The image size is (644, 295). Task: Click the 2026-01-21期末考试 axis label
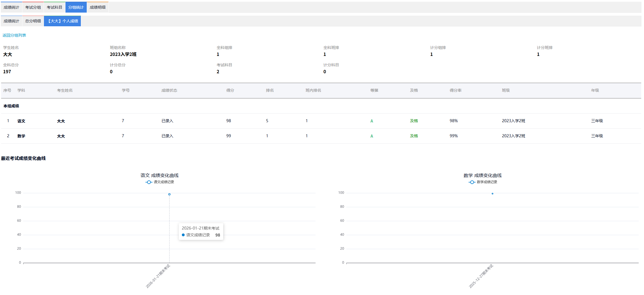coord(158,276)
